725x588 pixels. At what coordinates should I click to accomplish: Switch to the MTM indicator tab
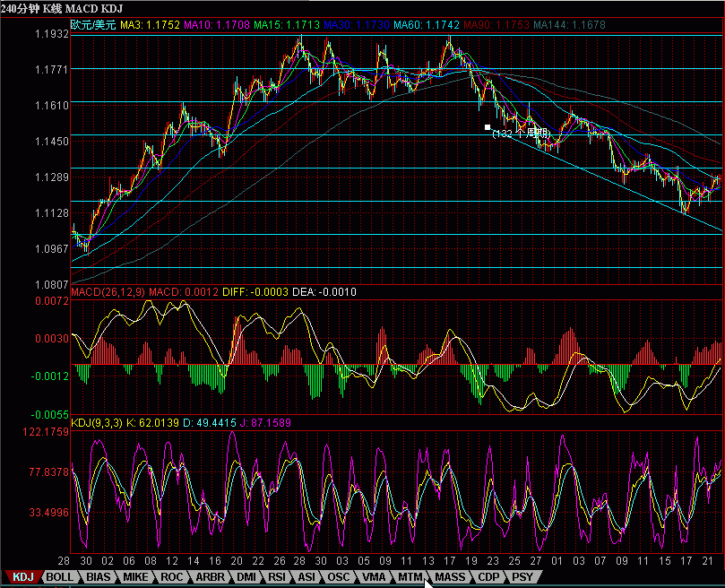tap(410, 577)
